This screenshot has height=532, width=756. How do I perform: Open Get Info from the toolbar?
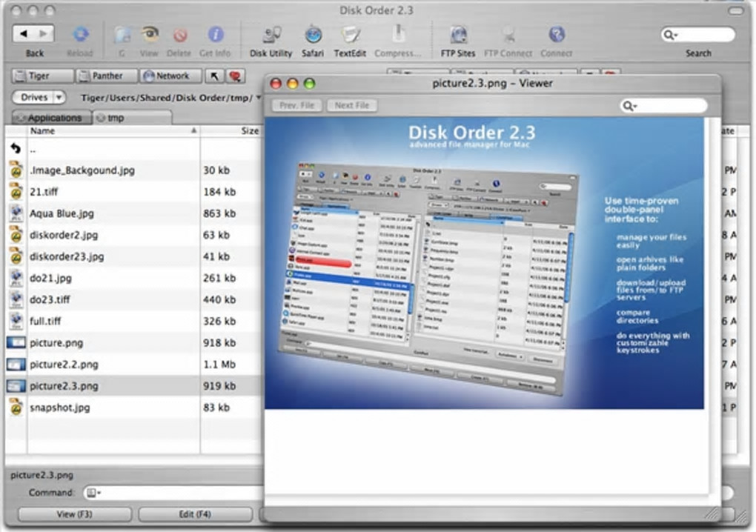point(215,34)
